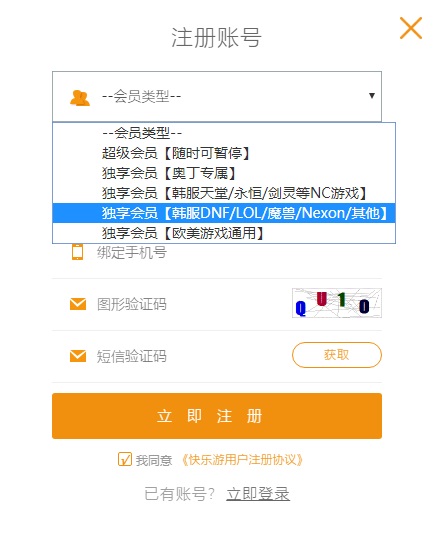Close the registration dialog with the orange X

pos(411,28)
